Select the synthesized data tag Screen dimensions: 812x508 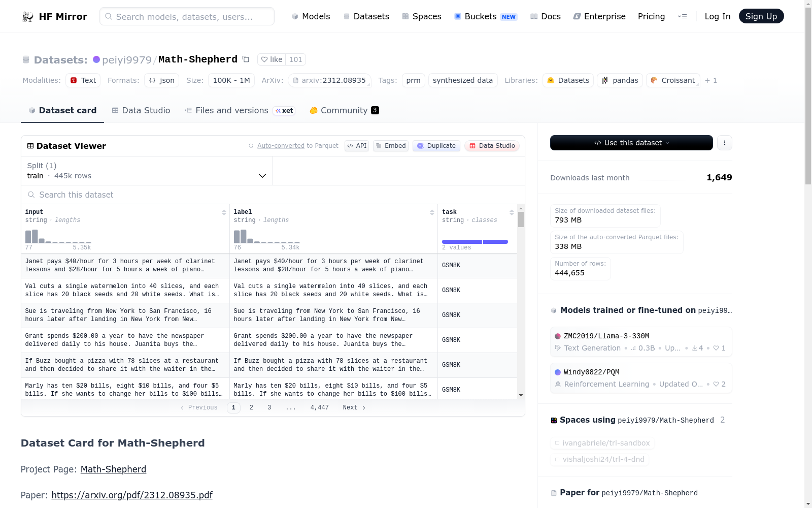(463, 80)
